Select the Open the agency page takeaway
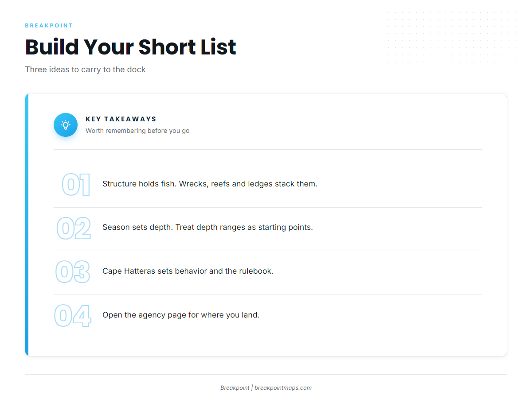 [x=181, y=315]
